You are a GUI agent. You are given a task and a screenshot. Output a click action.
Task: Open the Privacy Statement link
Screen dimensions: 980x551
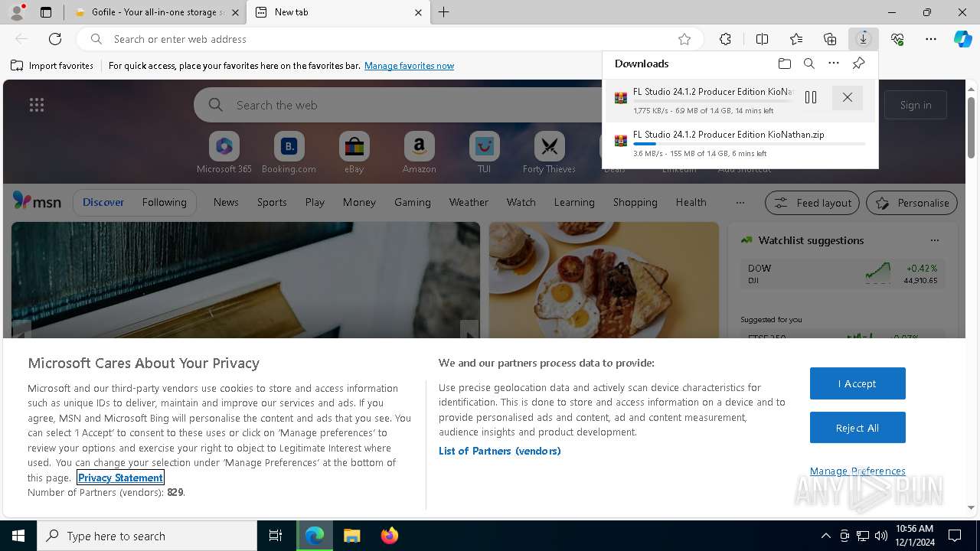click(120, 478)
